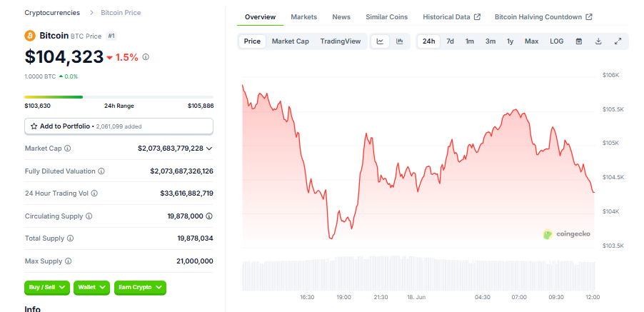This screenshot has height=312, width=644.
Task: Open the Earn Crypto dropdown
Action: (x=140, y=287)
